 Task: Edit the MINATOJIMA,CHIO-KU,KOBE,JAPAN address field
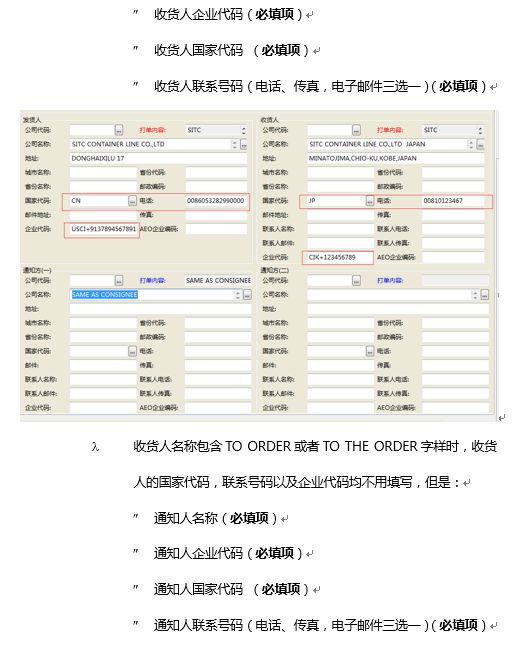[396, 158]
